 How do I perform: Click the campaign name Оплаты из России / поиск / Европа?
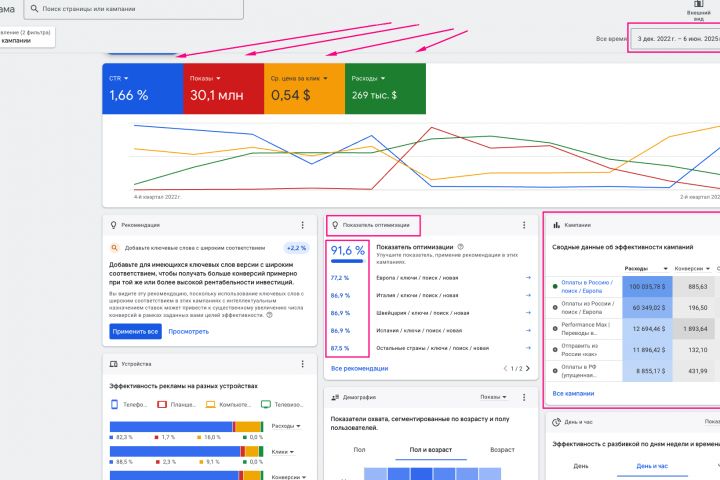pyautogui.click(x=587, y=308)
